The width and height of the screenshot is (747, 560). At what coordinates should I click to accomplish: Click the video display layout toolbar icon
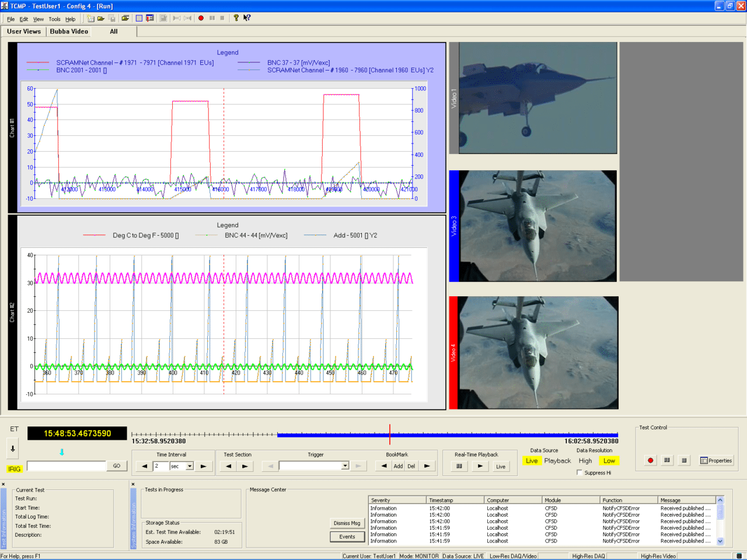tap(150, 18)
